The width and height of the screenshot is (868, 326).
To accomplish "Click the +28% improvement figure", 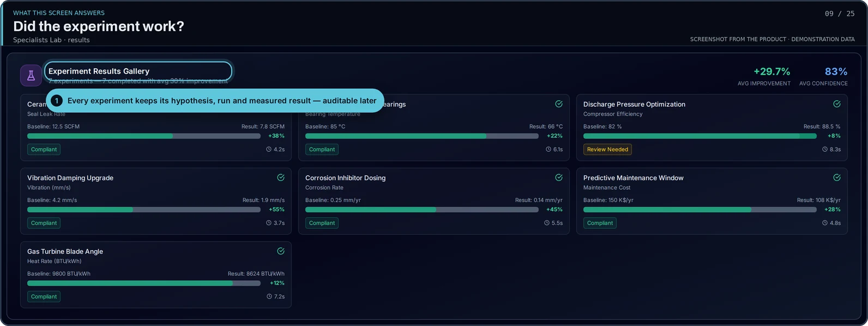I will pos(833,209).
